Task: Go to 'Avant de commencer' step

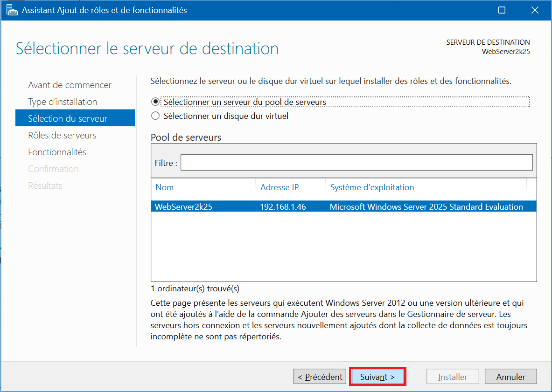Action: [x=70, y=85]
